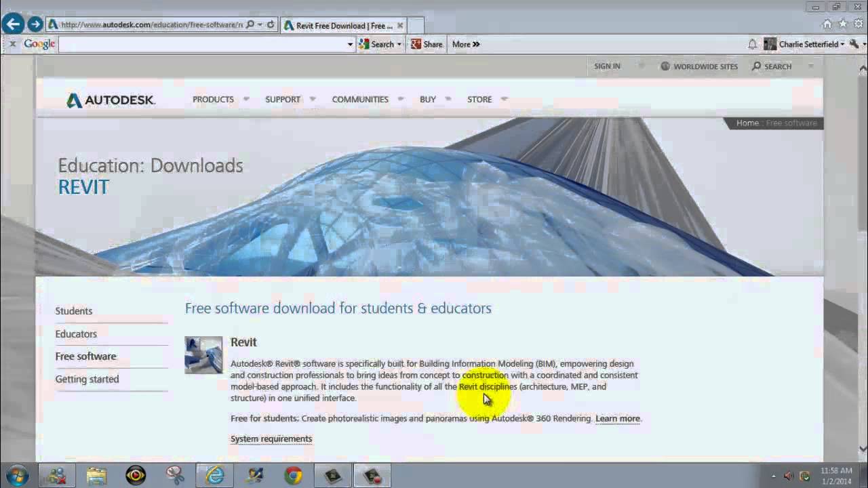Viewport: 868px width, 488px height.
Task: Launch the media player eye icon in taskbar
Action: click(136, 476)
